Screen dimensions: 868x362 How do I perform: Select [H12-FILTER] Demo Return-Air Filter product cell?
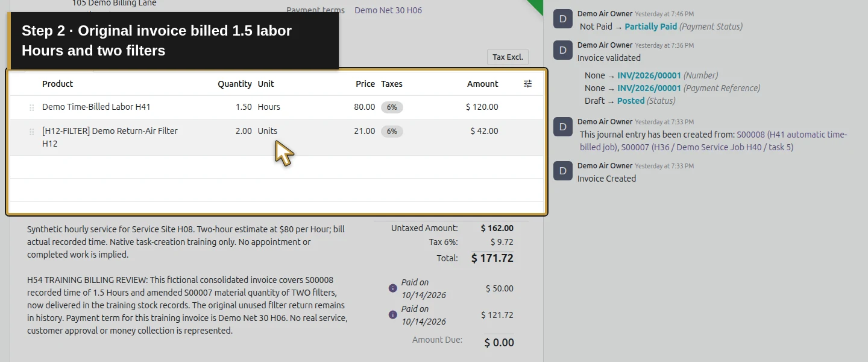pyautogui.click(x=110, y=137)
